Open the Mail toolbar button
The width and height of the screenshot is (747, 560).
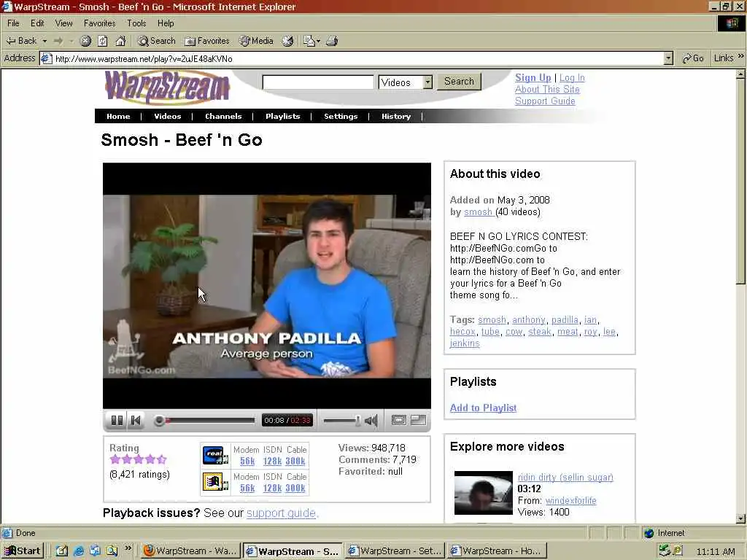pos(309,41)
